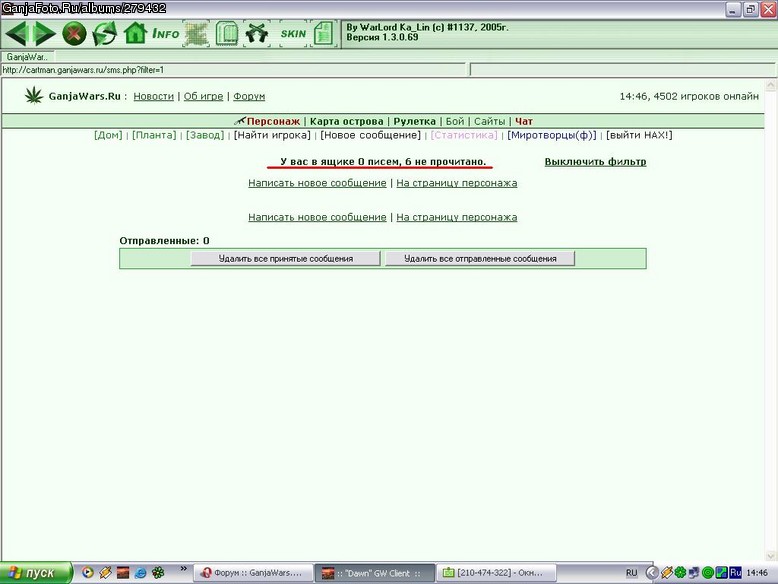The image size is (778, 584).
Task: Open the [Статистика] link
Action: point(464,135)
